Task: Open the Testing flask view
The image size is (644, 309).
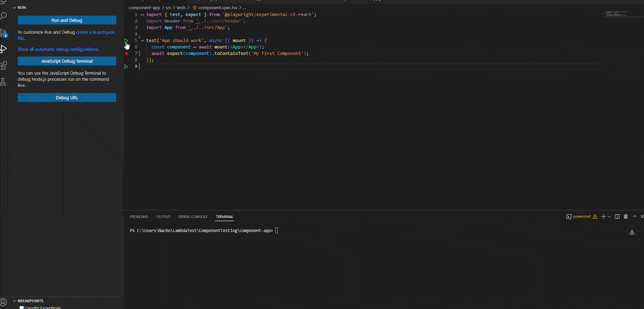Action: click(3, 82)
